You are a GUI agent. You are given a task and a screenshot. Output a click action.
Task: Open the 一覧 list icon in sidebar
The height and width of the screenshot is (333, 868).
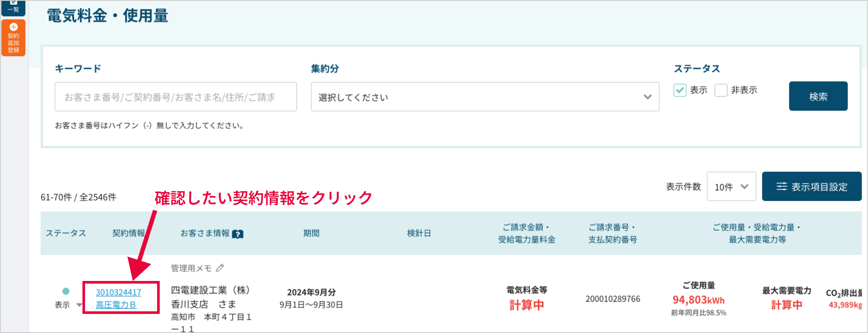[x=13, y=7]
